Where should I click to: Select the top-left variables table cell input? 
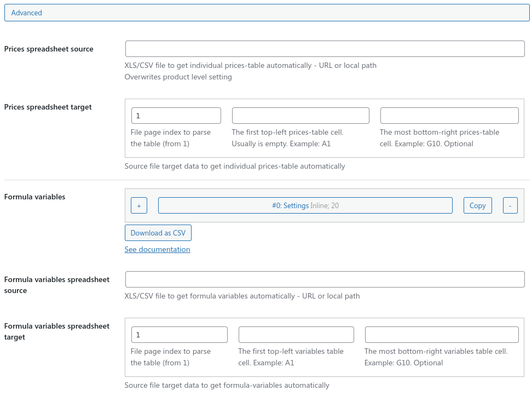pyautogui.click(x=296, y=335)
